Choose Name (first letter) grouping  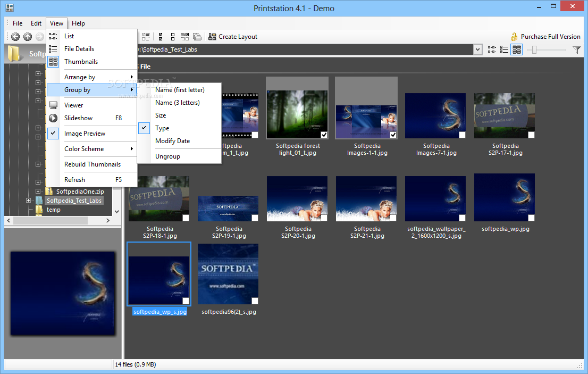click(x=180, y=90)
